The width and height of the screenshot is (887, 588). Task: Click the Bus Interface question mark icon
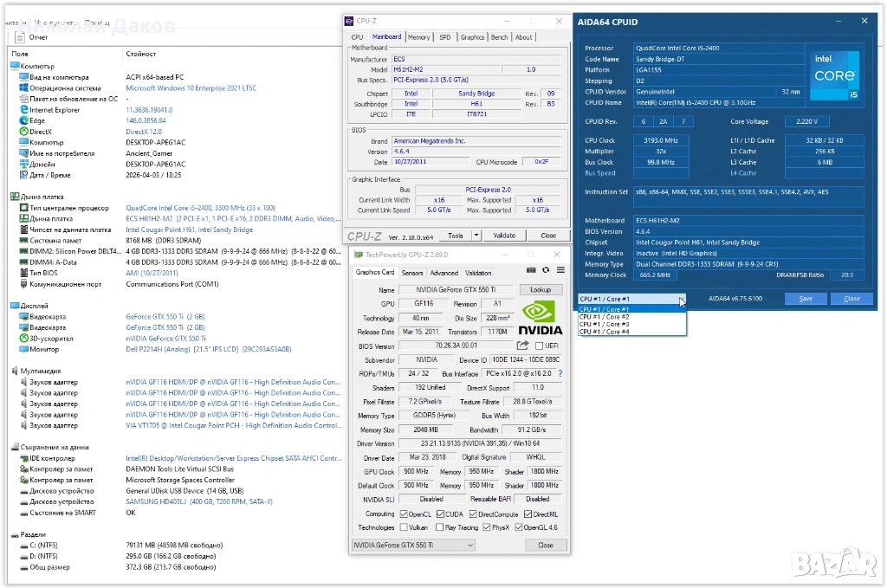560,374
